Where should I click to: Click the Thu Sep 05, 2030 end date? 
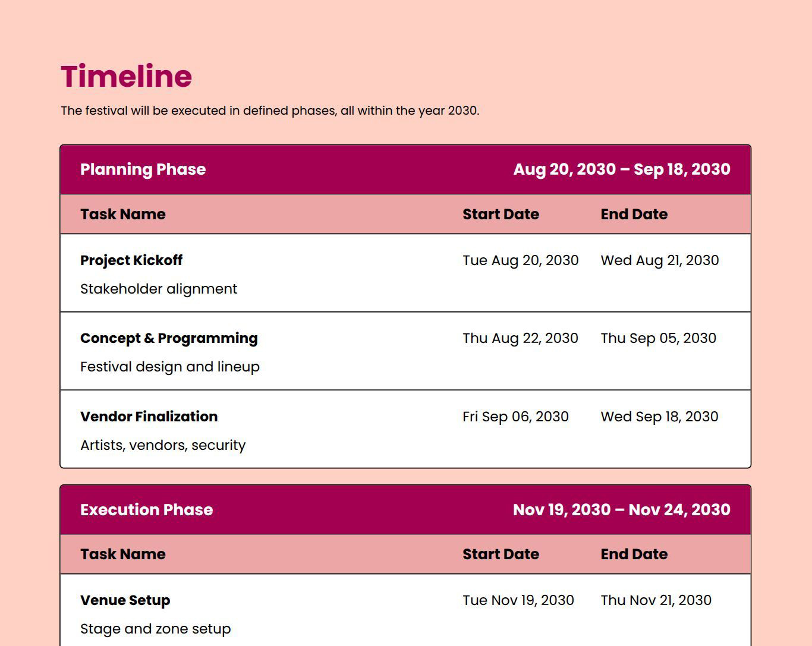click(x=658, y=338)
